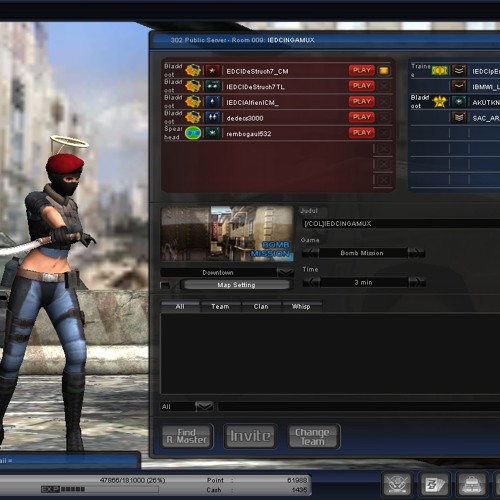Click PLAY status of EDCIDeStruch7_CM

pos(362,70)
